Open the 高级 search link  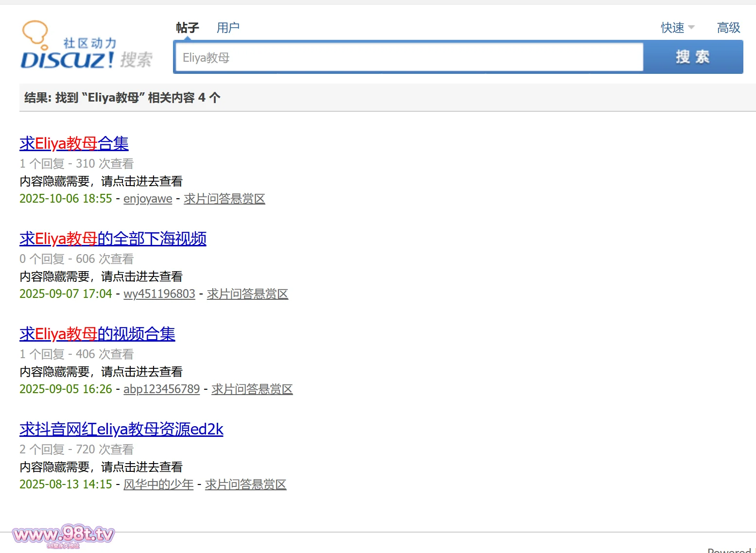pos(728,28)
